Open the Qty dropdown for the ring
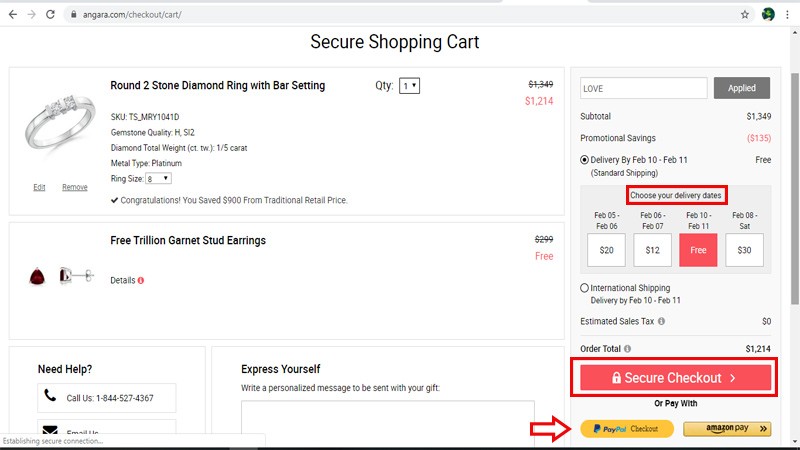Screen dimensions: 800x450 coord(409,86)
